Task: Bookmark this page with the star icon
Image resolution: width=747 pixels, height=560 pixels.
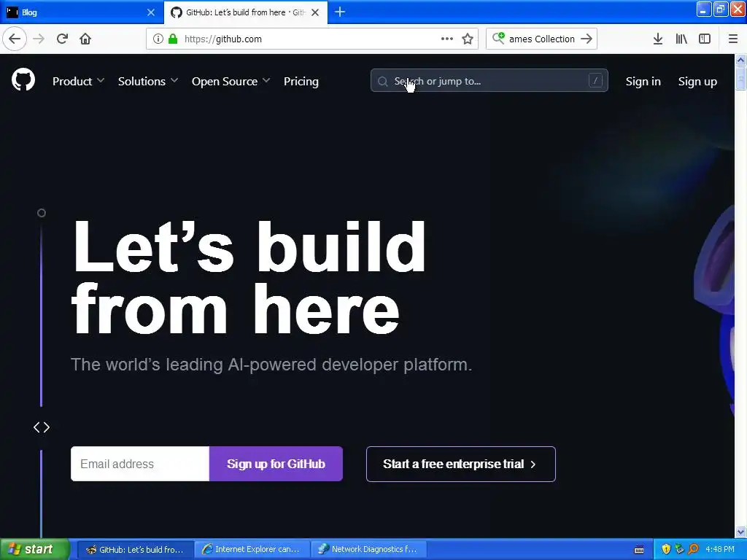Action: 468,39
